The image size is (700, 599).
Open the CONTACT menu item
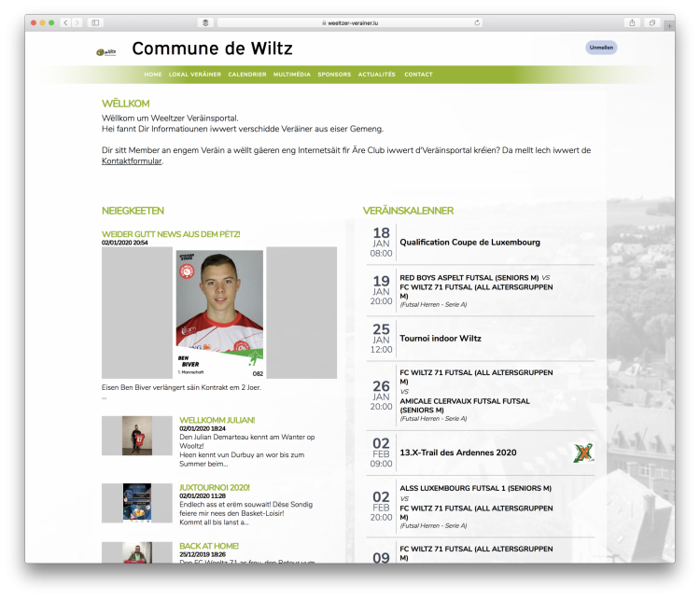(418, 75)
